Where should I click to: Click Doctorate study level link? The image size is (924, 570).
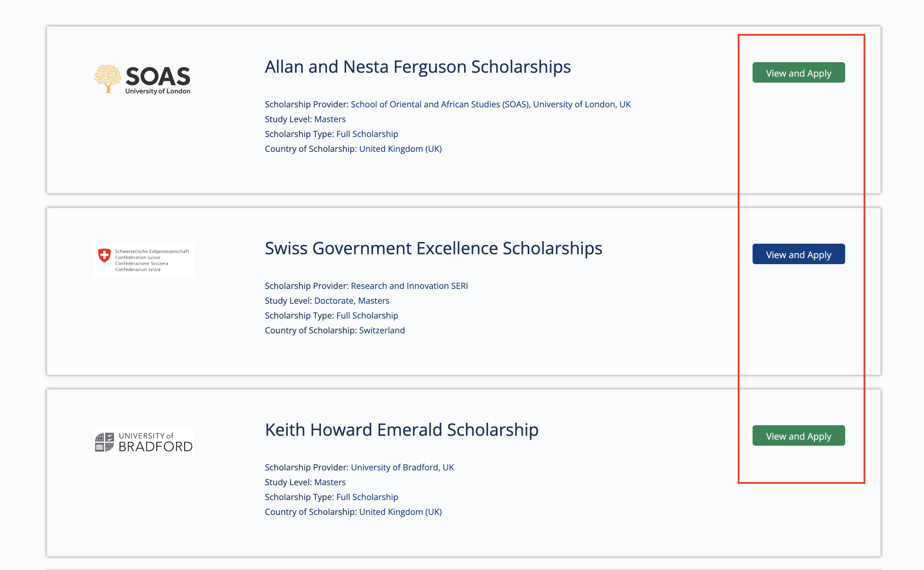click(334, 301)
